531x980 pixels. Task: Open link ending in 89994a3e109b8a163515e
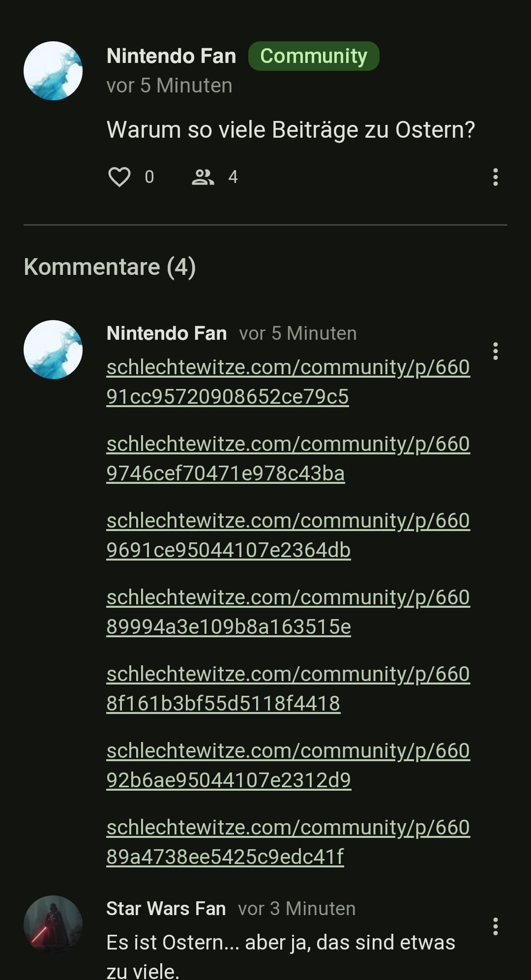pyautogui.click(x=288, y=612)
